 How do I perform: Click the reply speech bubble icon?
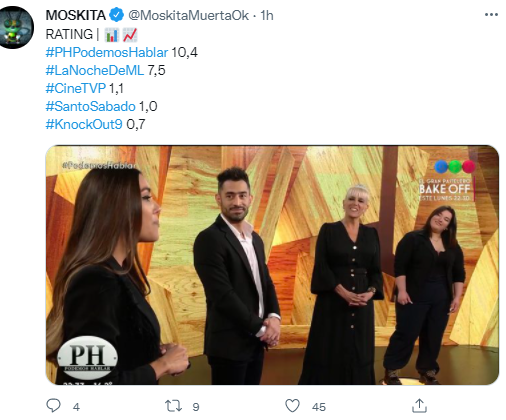click(x=53, y=406)
